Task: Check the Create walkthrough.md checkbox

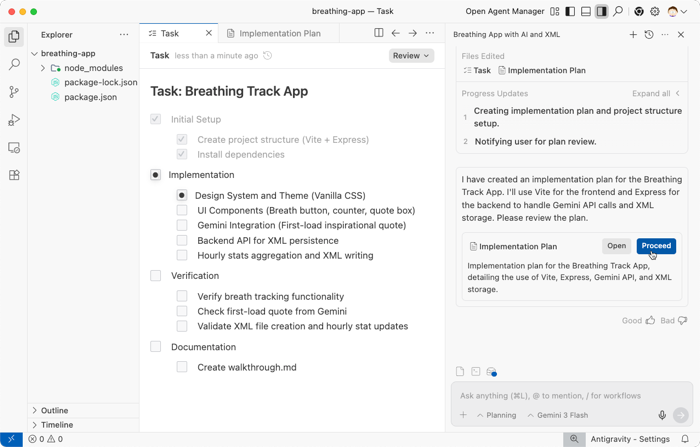Action: coord(182,367)
